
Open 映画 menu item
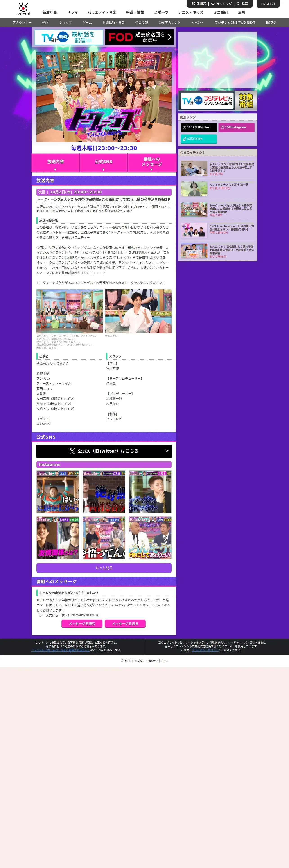point(241,12)
